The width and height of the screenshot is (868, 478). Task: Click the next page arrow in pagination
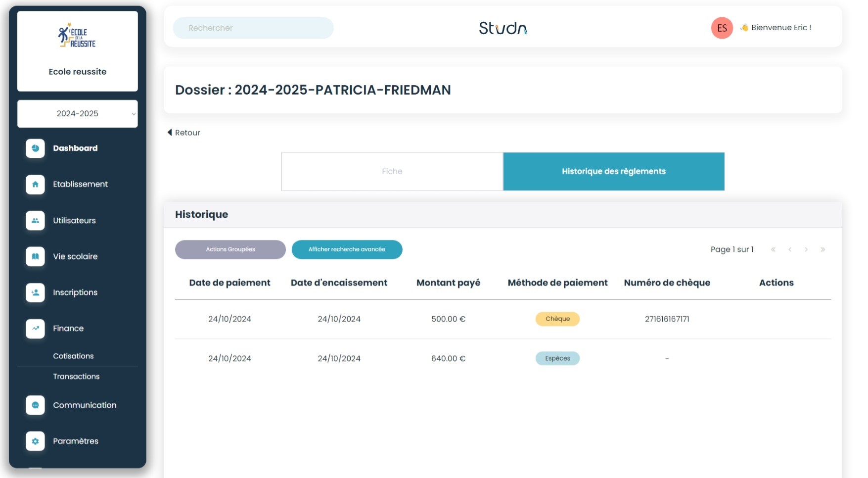806,249
